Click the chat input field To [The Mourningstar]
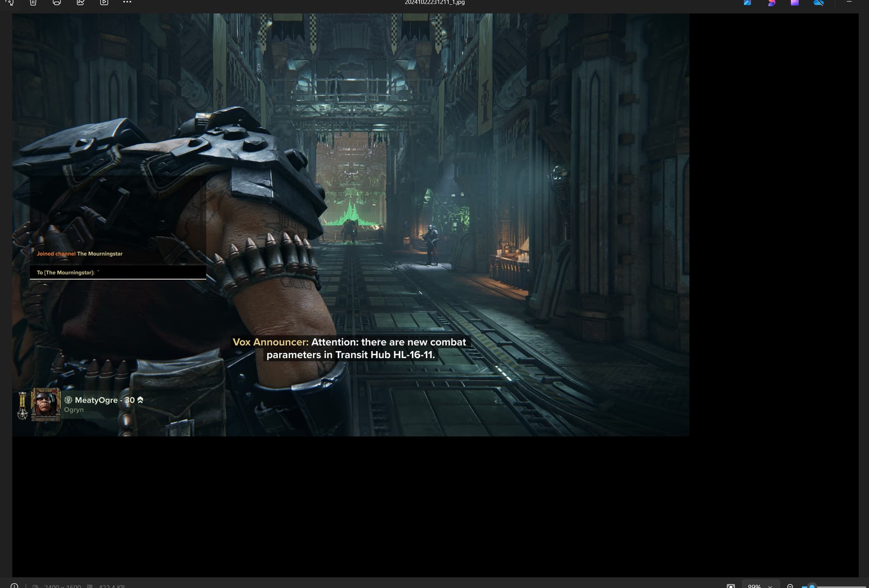This screenshot has height=588, width=869. point(118,272)
